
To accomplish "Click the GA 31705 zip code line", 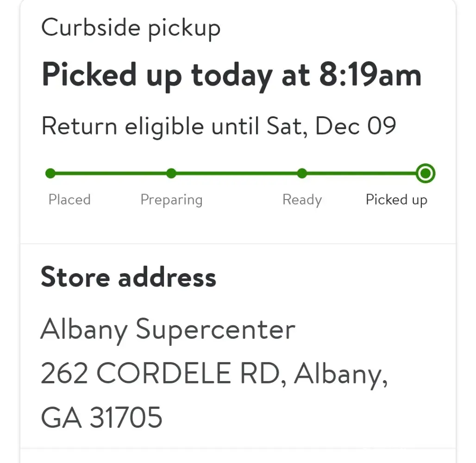I will (x=102, y=417).
